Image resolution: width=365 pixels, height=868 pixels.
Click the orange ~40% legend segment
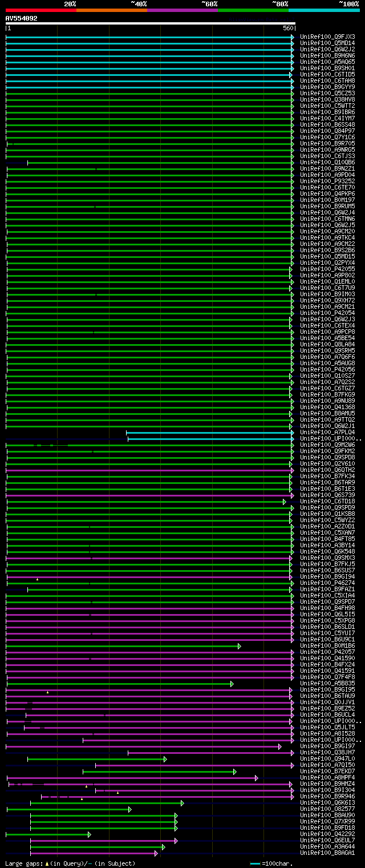112,10
